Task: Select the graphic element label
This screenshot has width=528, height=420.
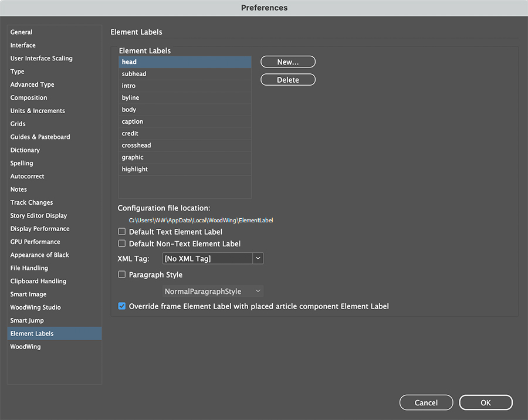Action: 185,158
